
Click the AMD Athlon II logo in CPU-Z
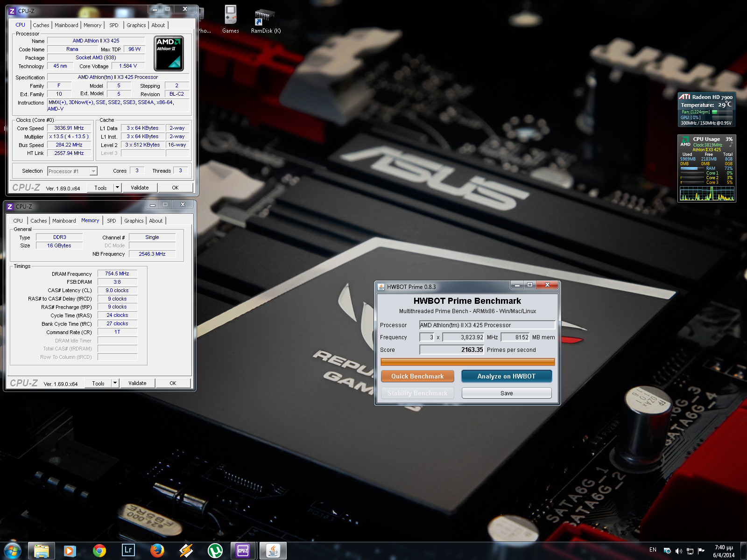[x=169, y=53]
